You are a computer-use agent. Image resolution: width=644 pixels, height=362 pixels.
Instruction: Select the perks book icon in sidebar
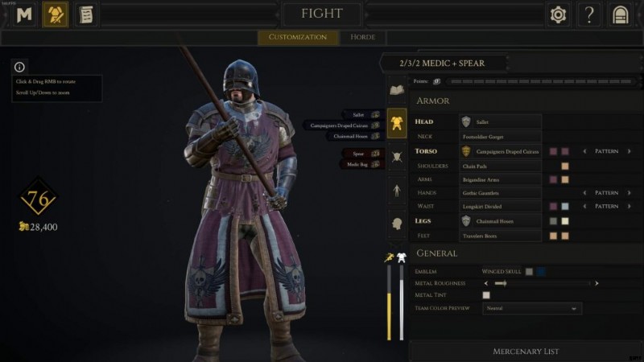397,89
